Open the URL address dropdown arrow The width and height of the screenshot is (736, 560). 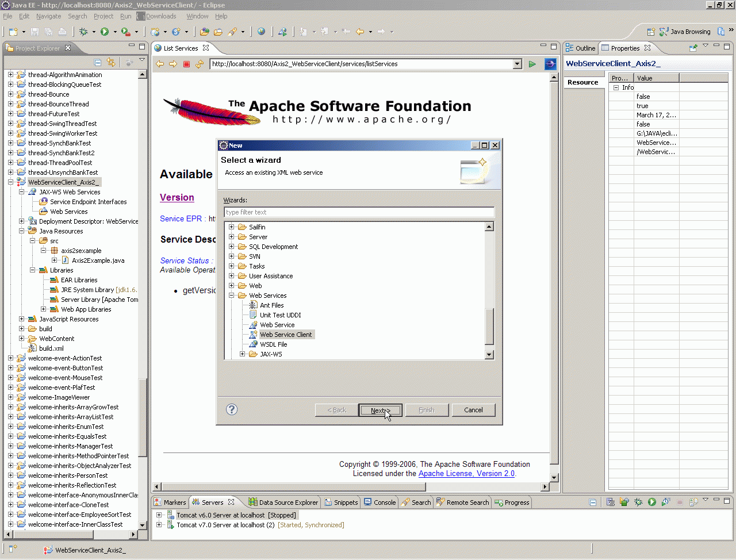tap(517, 64)
